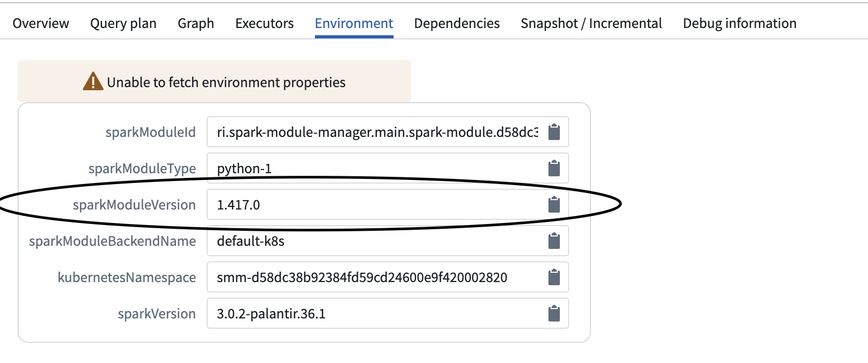The width and height of the screenshot is (868, 363).
Task: Click the default-k8s backend name field
Action: (x=388, y=241)
